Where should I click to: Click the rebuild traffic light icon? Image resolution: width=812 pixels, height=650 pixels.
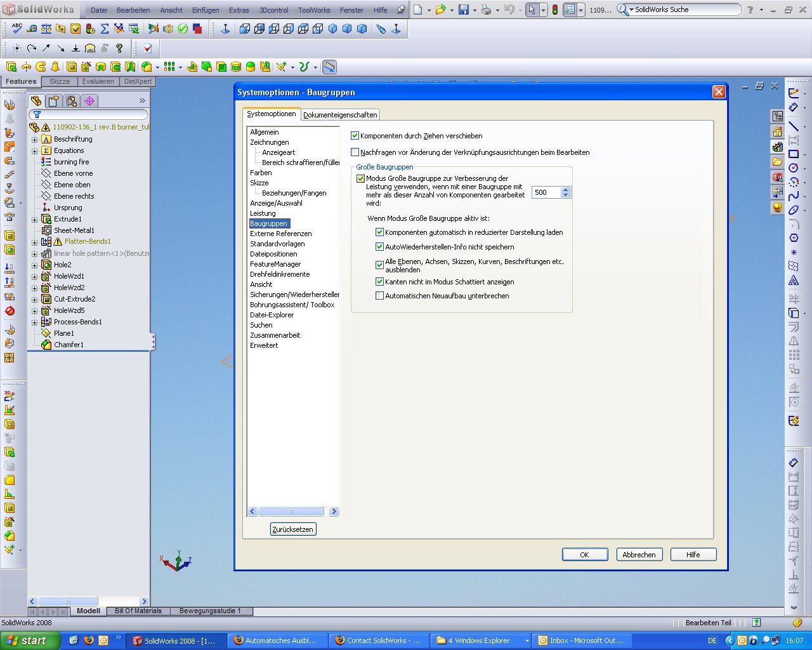[x=555, y=10]
